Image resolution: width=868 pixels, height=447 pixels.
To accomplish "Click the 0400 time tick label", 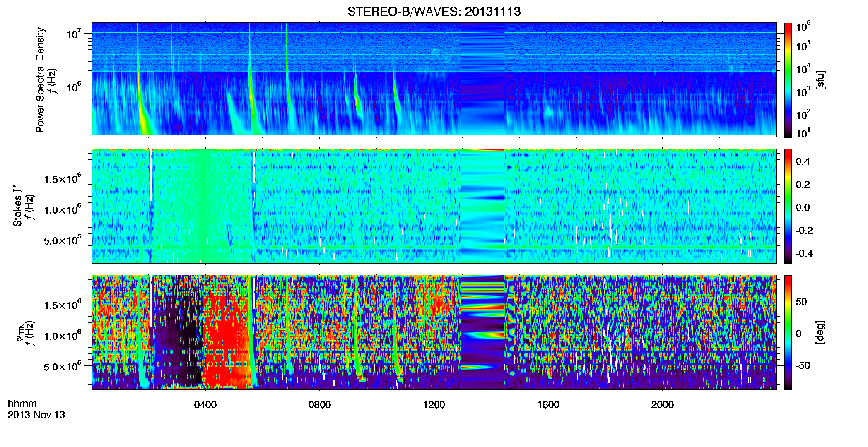I will point(205,405).
